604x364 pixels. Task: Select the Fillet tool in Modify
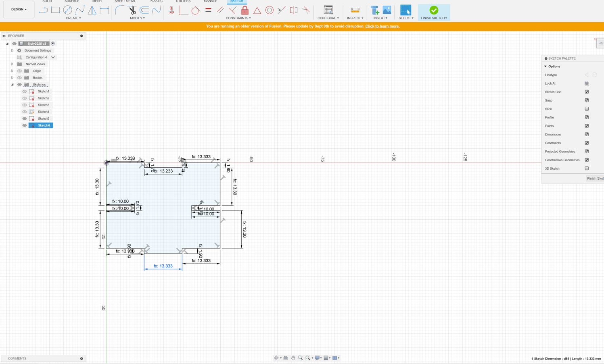[119, 10]
